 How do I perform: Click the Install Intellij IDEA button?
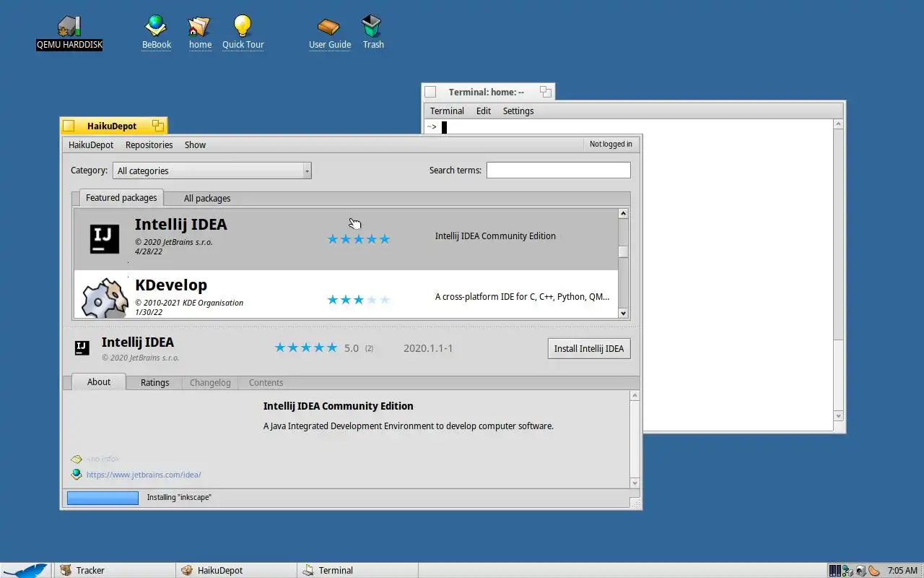(589, 348)
